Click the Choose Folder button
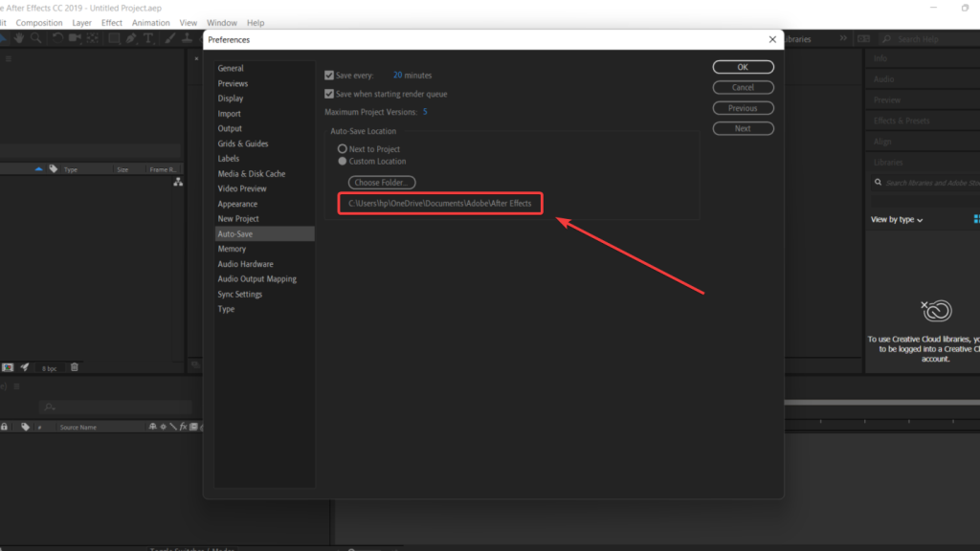Viewport: 980px width, 551px height. pos(381,182)
